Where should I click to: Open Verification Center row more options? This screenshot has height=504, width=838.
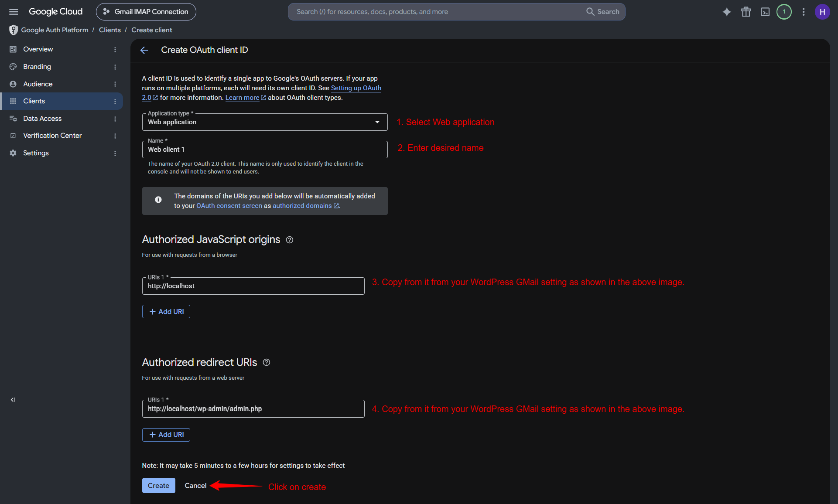point(115,136)
